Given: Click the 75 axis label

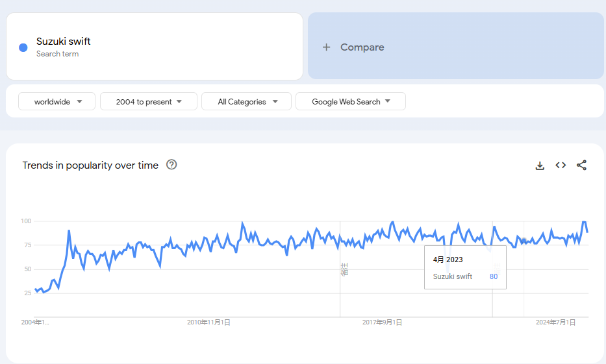Looking at the screenshot, I should click(x=27, y=245).
